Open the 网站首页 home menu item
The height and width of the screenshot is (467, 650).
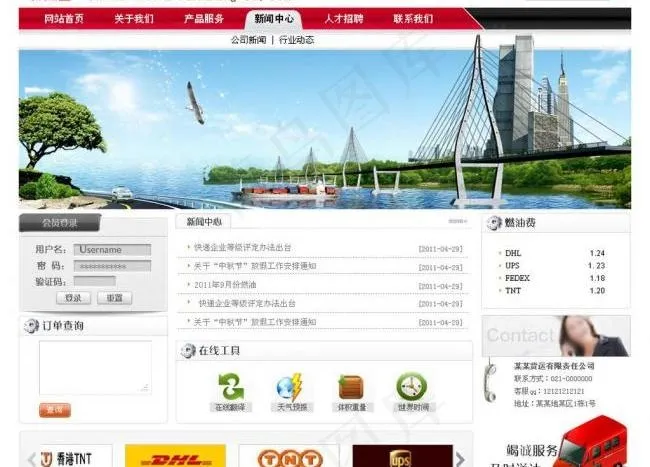pos(64,19)
